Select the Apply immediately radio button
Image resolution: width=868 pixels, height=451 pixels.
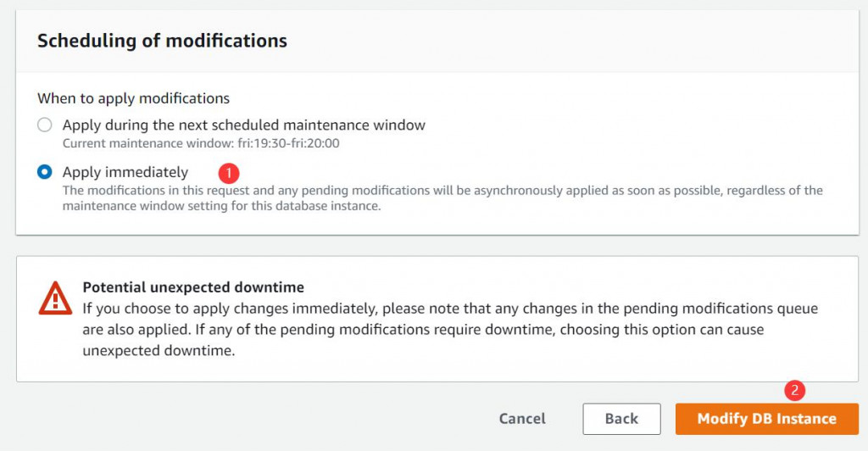45,172
